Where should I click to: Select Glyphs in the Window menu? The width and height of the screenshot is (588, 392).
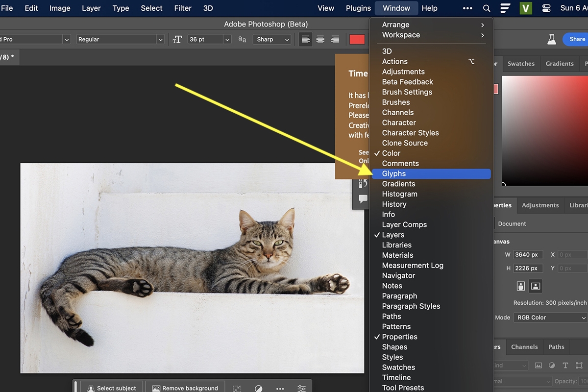pyautogui.click(x=431, y=173)
